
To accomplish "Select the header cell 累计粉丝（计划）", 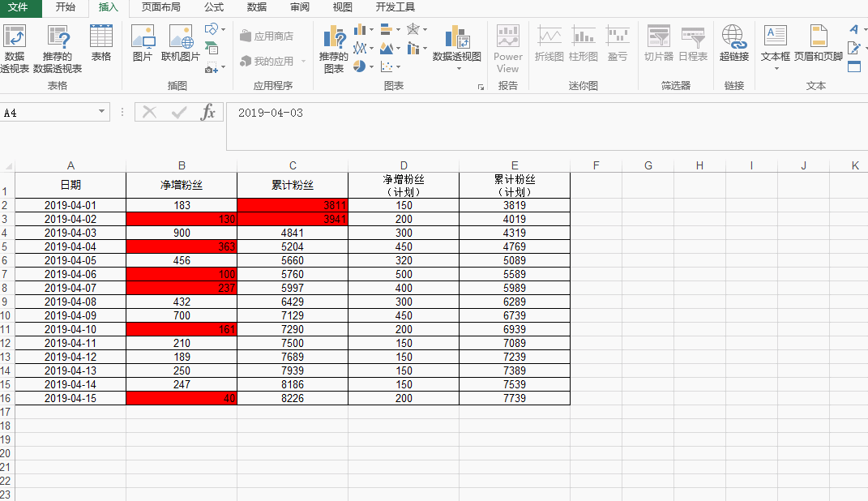I will [x=515, y=186].
